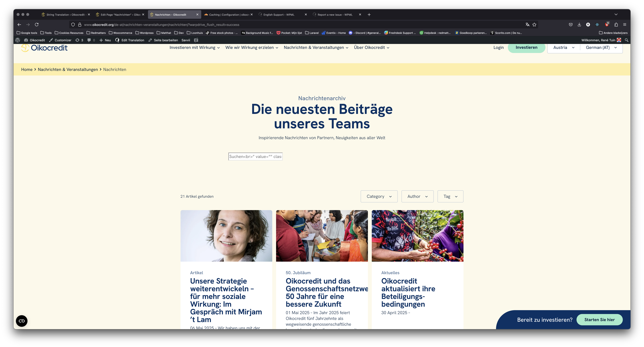644x347 pixels.
Task: Open the Customizer in admin bar
Action: pos(60,40)
